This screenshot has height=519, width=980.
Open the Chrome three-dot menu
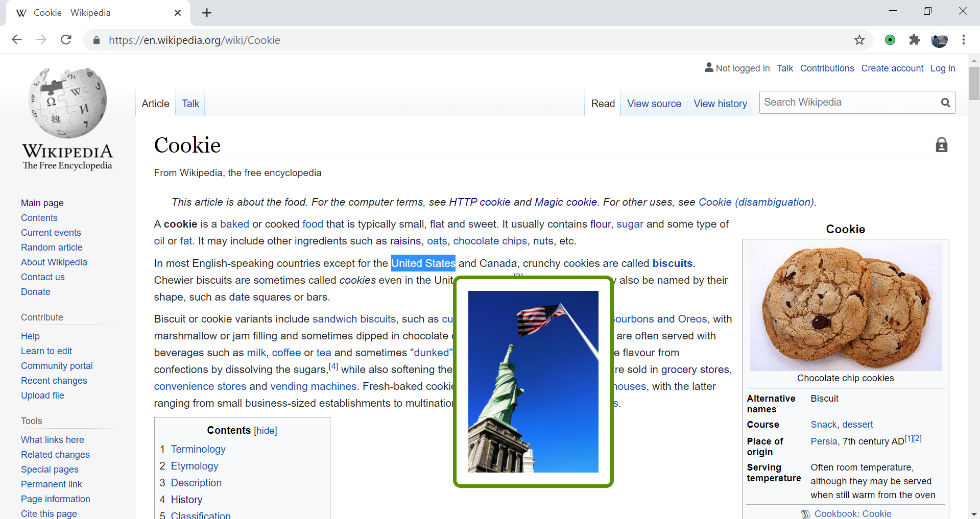964,40
